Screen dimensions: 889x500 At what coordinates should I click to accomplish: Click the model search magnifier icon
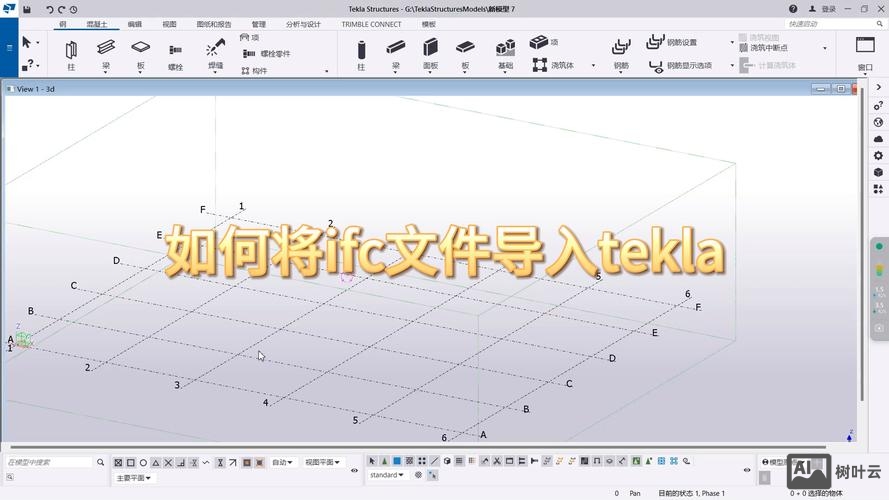coord(100,462)
